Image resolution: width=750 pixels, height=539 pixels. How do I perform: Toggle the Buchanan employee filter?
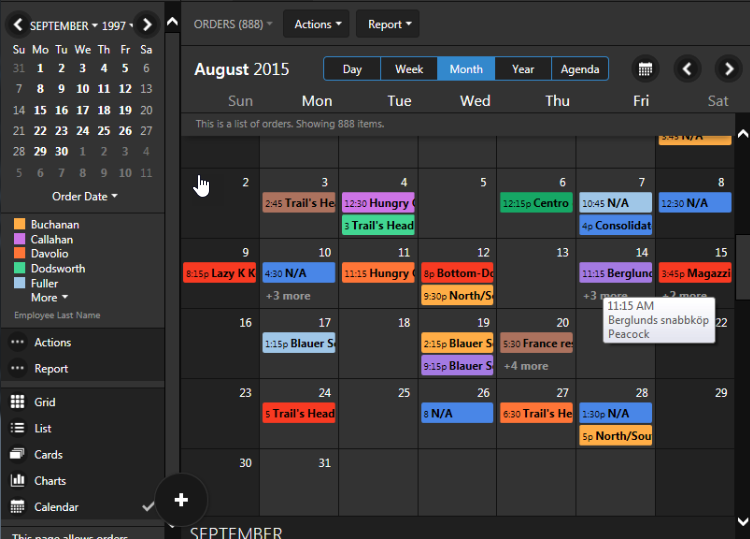[x=54, y=225]
